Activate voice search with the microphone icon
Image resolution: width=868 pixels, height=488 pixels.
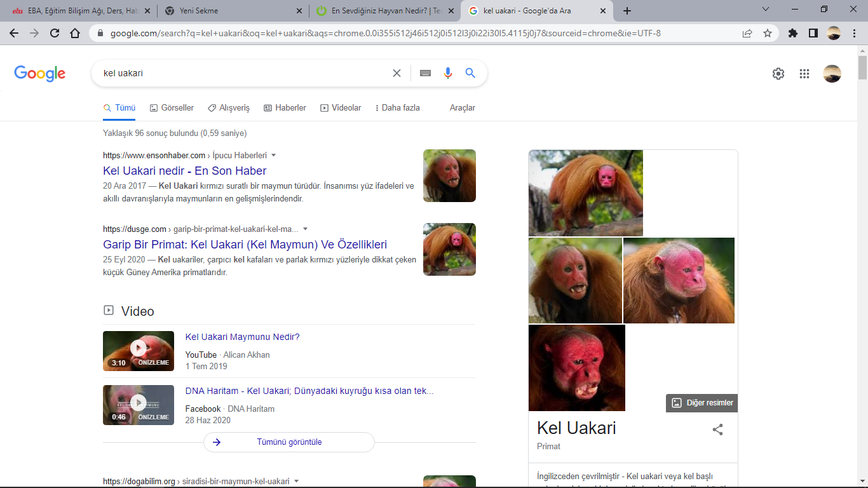click(447, 72)
